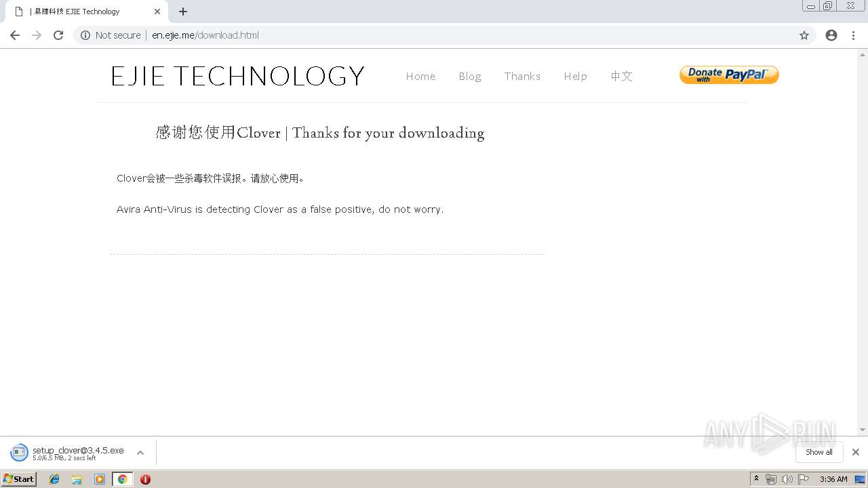868x488 pixels.
Task: Click the show desktop tray button
Action: [x=861, y=479]
